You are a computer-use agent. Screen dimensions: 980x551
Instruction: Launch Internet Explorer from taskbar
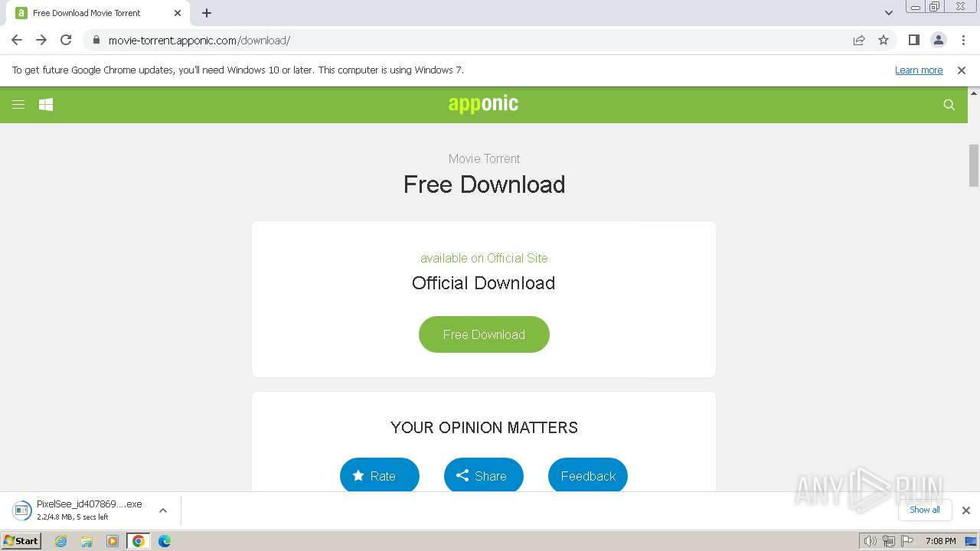click(x=61, y=541)
